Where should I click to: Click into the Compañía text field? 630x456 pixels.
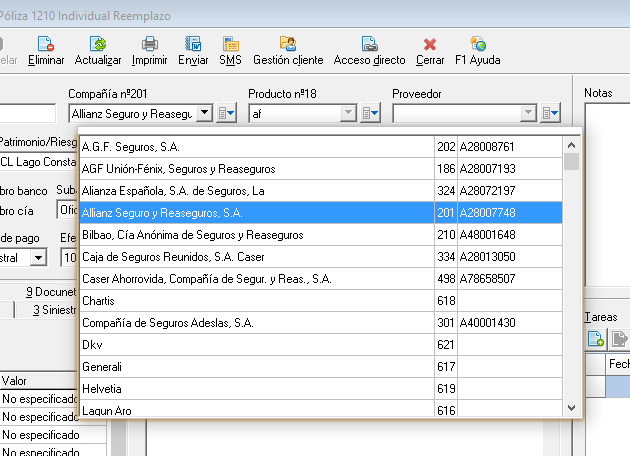point(133,114)
